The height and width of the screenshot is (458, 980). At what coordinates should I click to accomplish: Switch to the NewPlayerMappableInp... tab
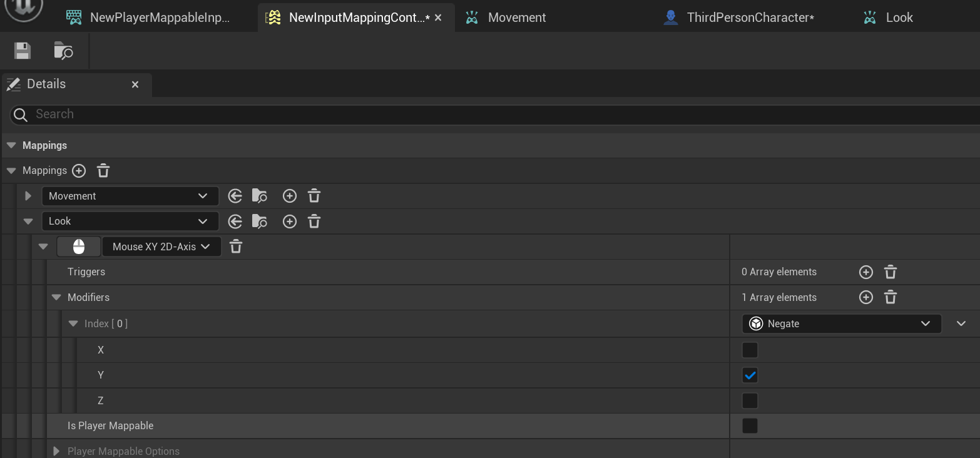(150, 18)
